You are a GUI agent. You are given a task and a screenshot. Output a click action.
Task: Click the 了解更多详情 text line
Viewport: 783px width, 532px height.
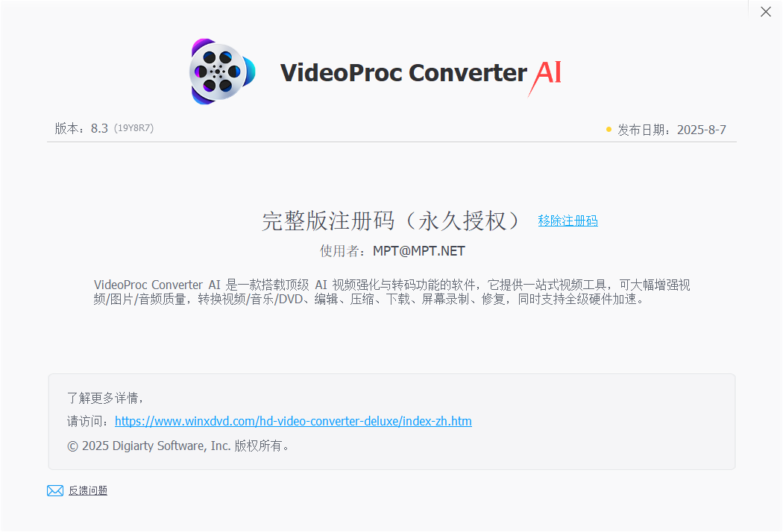105,398
